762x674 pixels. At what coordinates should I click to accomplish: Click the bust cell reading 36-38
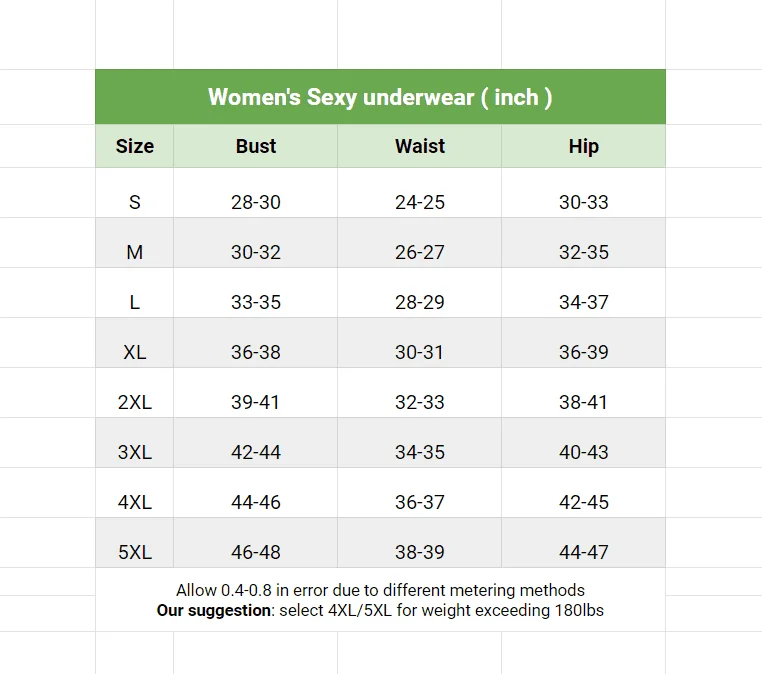(x=256, y=352)
